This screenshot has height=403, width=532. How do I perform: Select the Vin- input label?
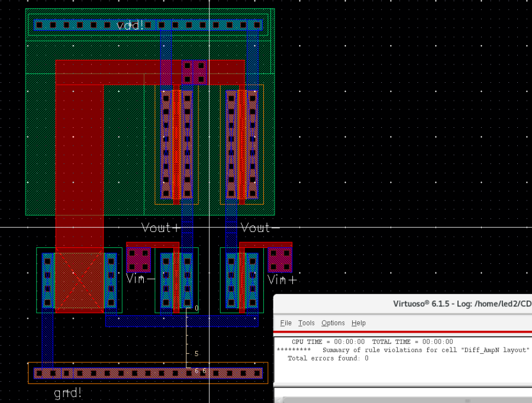coord(139,279)
